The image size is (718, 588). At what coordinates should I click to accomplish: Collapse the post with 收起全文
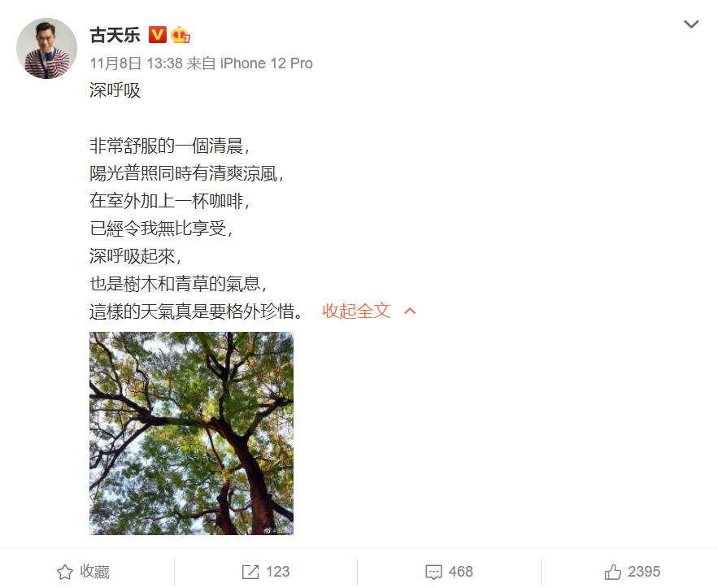pos(356,311)
